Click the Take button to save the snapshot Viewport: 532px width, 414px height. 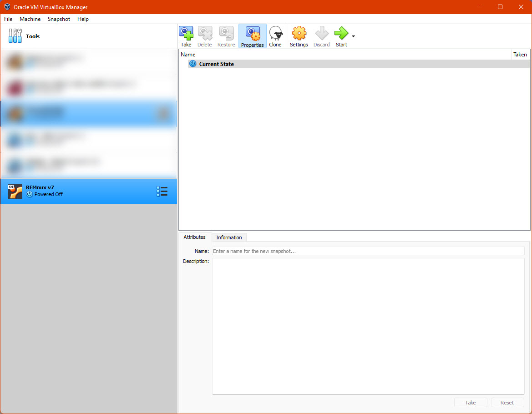click(471, 402)
